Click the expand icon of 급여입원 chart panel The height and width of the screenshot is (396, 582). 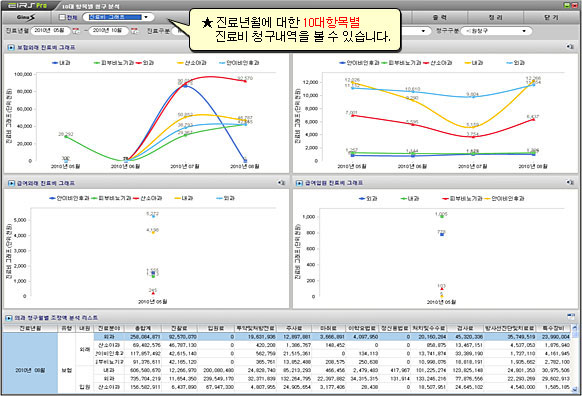click(570, 183)
